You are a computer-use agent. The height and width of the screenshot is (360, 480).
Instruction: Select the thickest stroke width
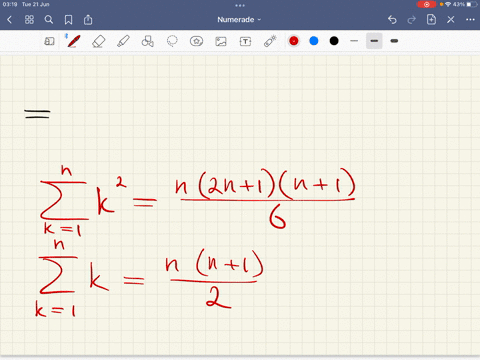(x=394, y=41)
